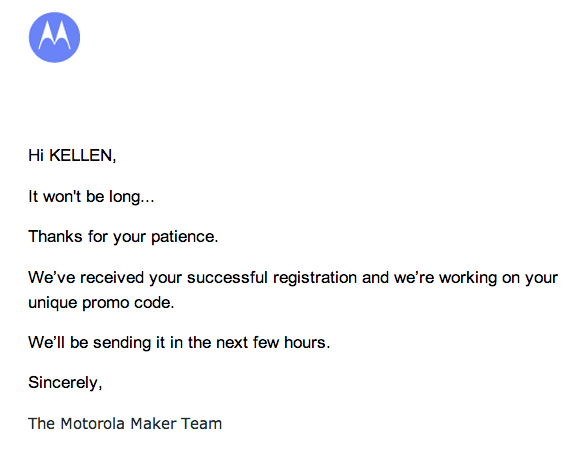Image resolution: width=588 pixels, height=461 pixels.
Task: Click the word 'Thanks'
Action: coord(56,236)
